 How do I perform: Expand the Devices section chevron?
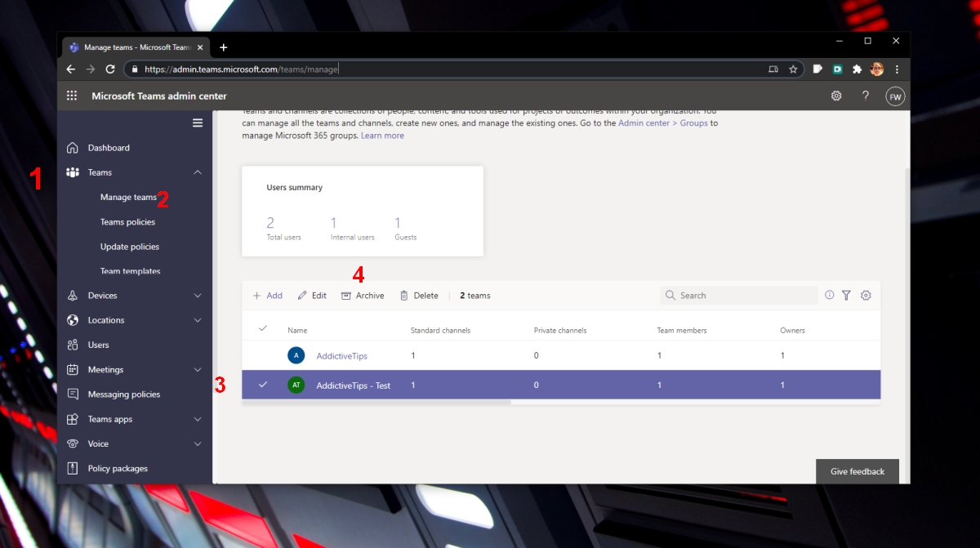[x=198, y=296]
